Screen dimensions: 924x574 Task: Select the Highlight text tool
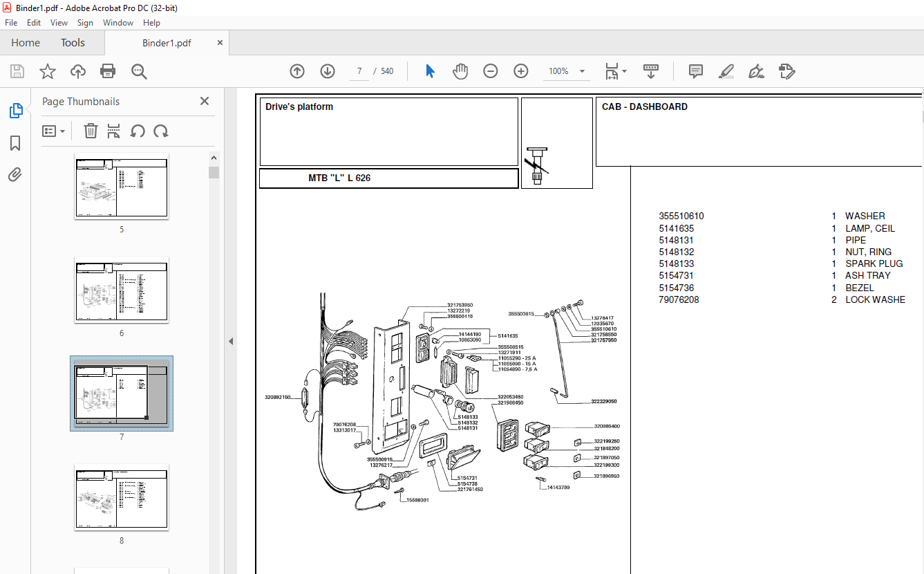point(726,71)
